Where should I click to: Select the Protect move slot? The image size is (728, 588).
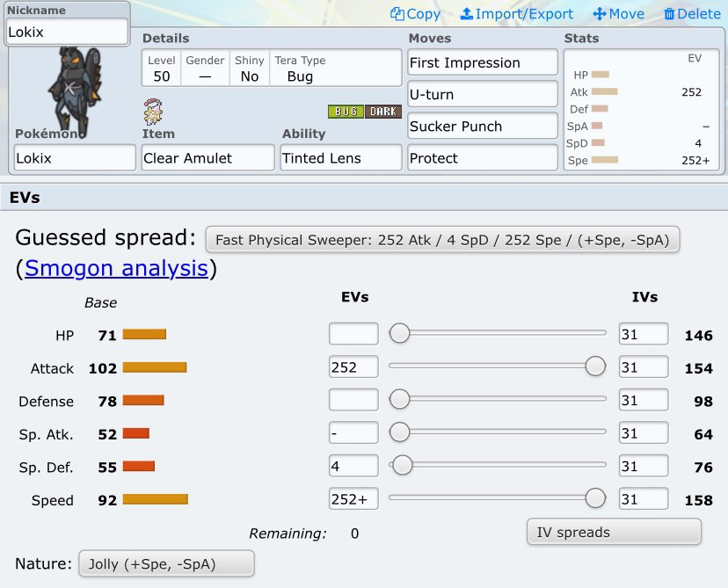(483, 158)
